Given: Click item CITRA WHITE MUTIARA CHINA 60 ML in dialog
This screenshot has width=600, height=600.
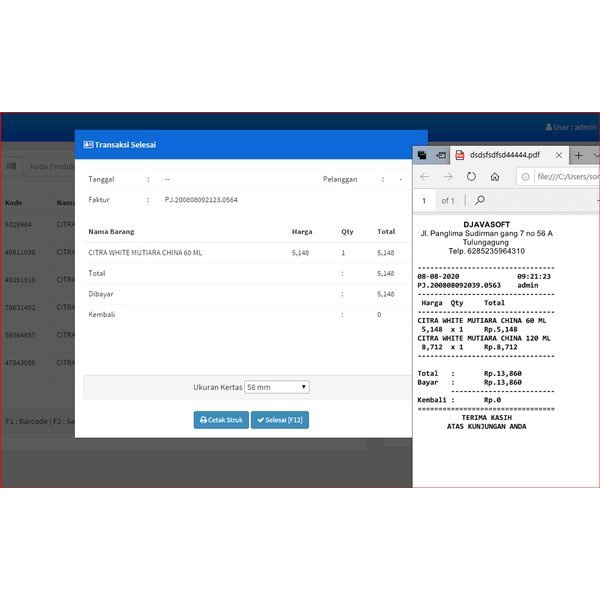Looking at the screenshot, I should pos(145,253).
